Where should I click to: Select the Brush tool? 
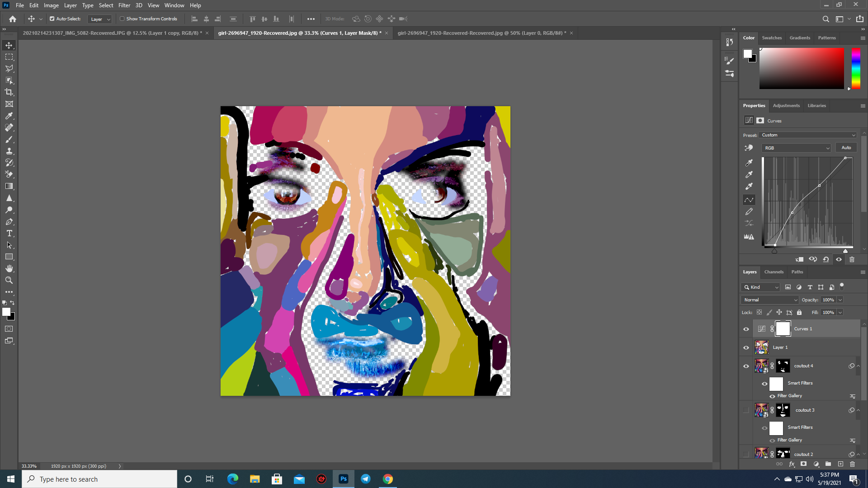pyautogui.click(x=9, y=139)
